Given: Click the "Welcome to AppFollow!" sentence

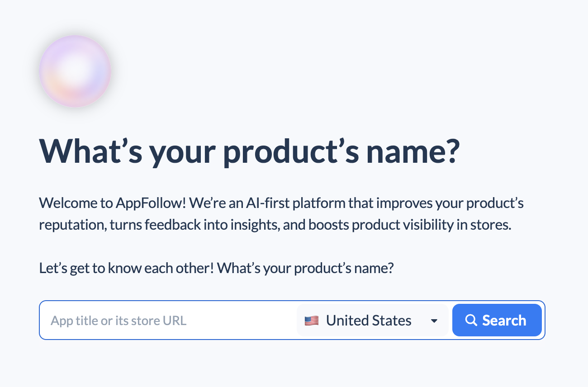Looking at the screenshot, I should [113, 203].
